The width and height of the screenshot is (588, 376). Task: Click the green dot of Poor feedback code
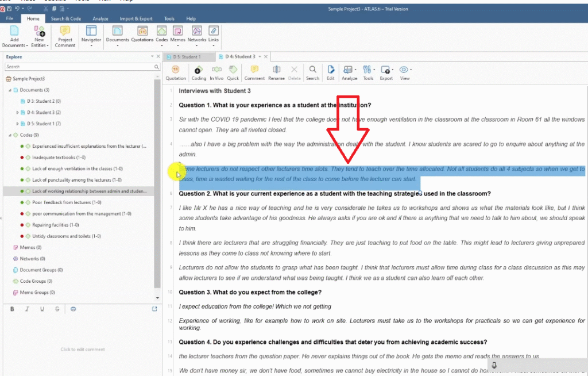coord(21,202)
